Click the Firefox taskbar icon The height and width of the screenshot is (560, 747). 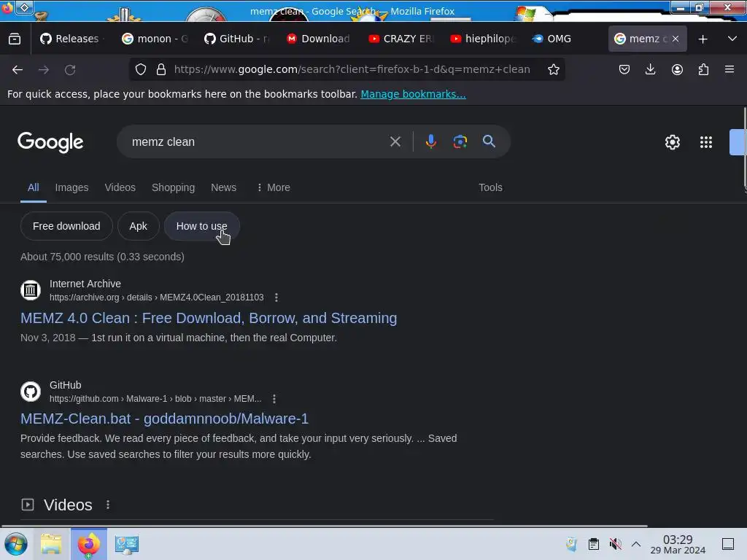tap(88, 544)
